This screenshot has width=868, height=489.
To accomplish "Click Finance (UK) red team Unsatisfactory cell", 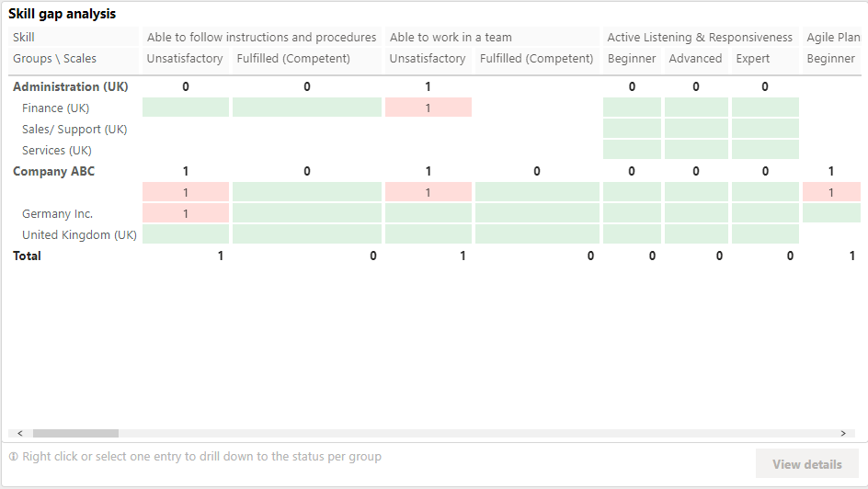I will 428,108.
